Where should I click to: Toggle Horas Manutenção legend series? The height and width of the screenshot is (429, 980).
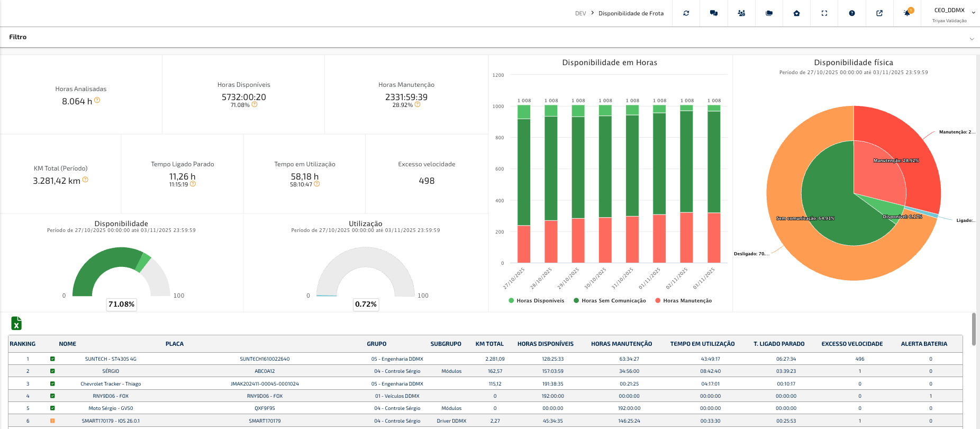click(x=683, y=301)
